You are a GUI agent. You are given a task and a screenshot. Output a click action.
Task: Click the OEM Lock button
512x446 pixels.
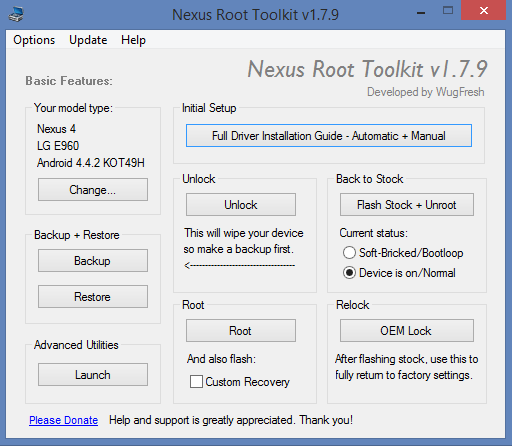pyautogui.click(x=407, y=331)
